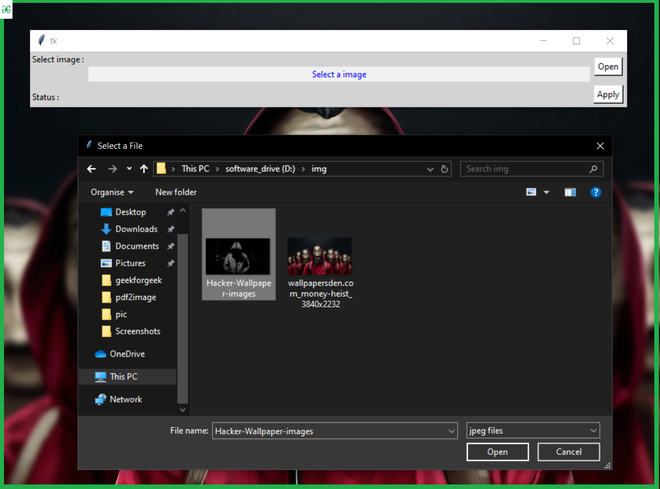Show the preview pane icon

click(x=570, y=192)
